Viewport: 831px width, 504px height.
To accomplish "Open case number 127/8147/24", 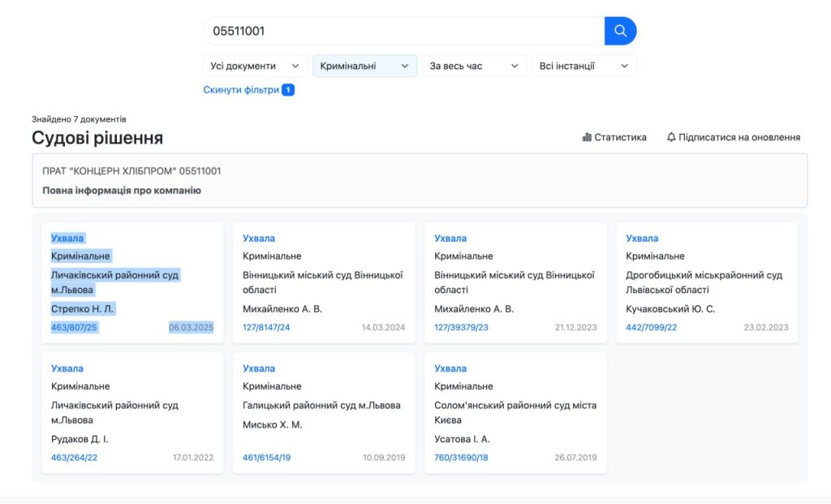I will 266,328.
